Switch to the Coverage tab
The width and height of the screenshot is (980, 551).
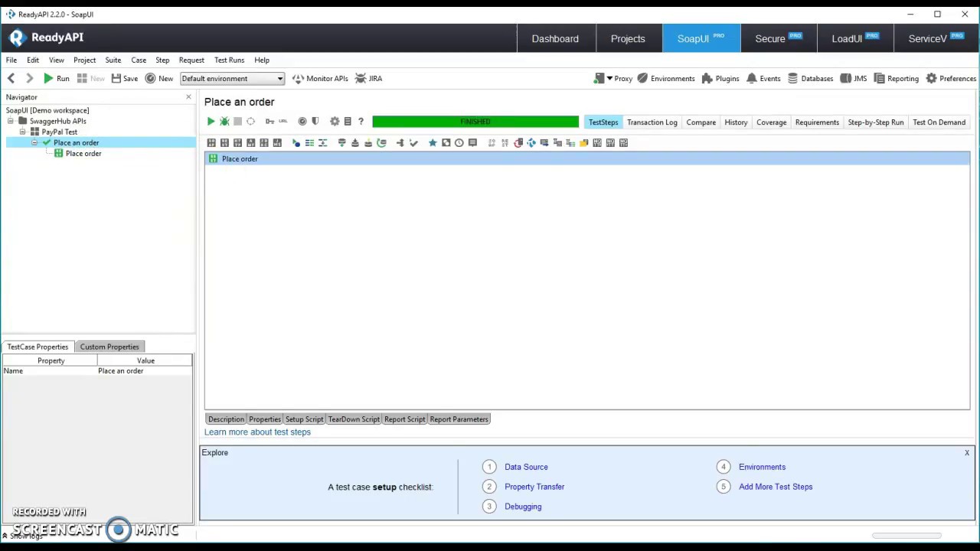click(771, 122)
